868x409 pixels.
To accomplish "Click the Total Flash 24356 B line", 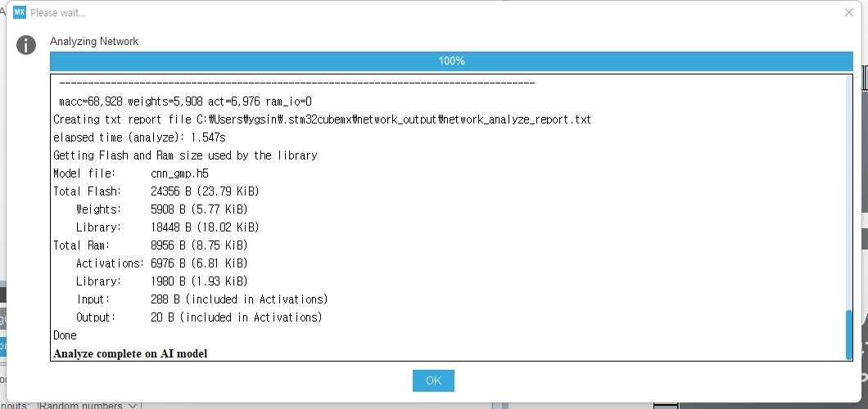I will tap(156, 191).
